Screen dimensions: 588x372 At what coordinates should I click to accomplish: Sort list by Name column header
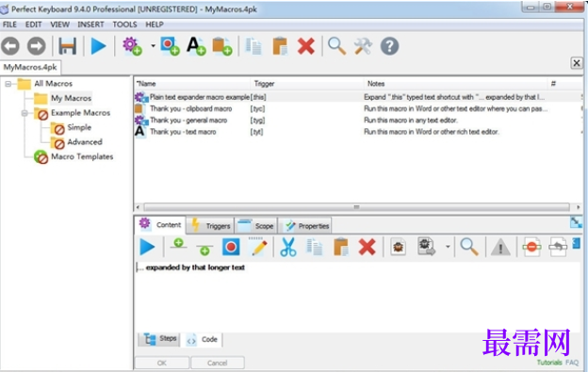click(192, 84)
